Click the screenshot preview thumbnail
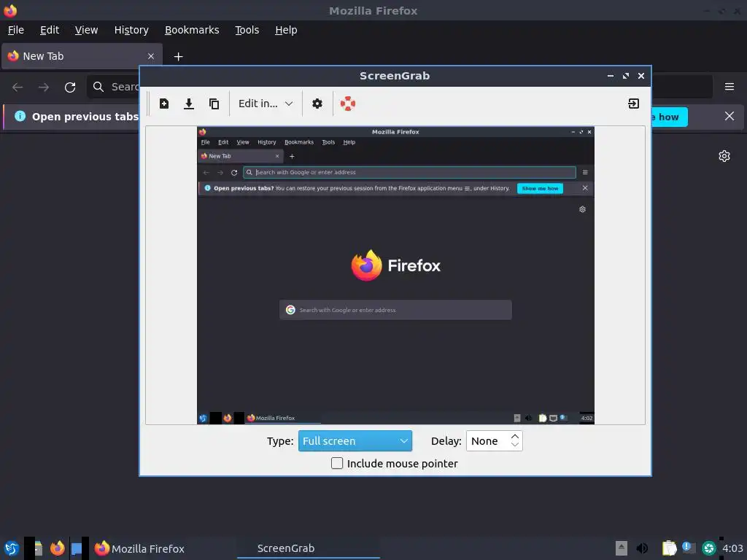The width and height of the screenshot is (747, 560). (x=395, y=275)
